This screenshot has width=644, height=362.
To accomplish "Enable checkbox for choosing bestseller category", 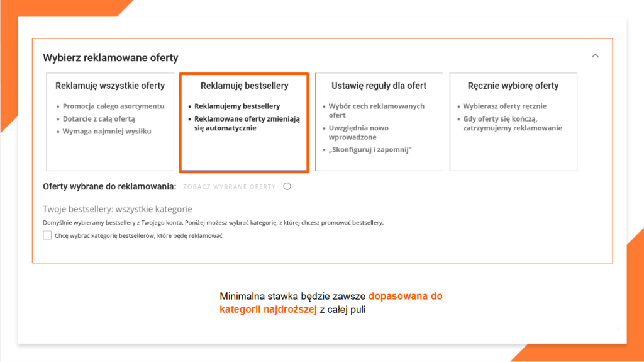I will click(47, 235).
